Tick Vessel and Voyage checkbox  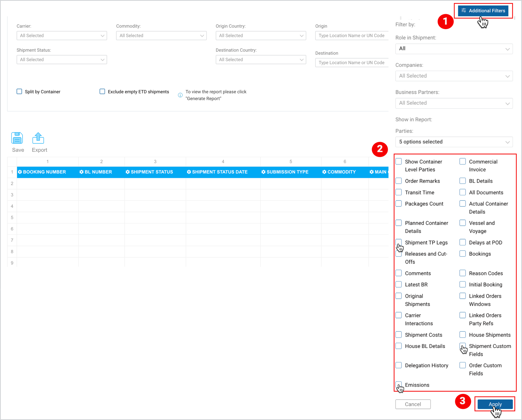(x=463, y=223)
